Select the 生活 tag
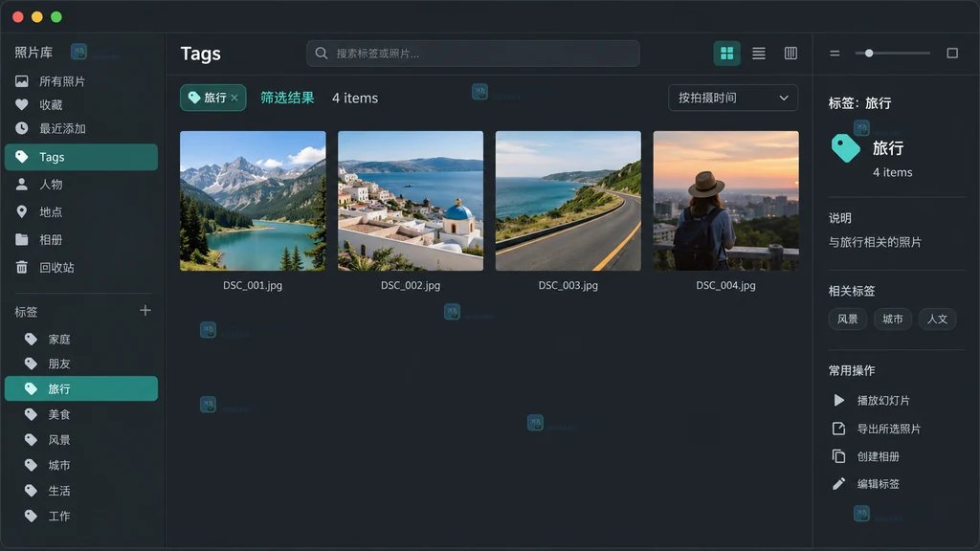This screenshot has width=980, height=551. click(x=81, y=491)
